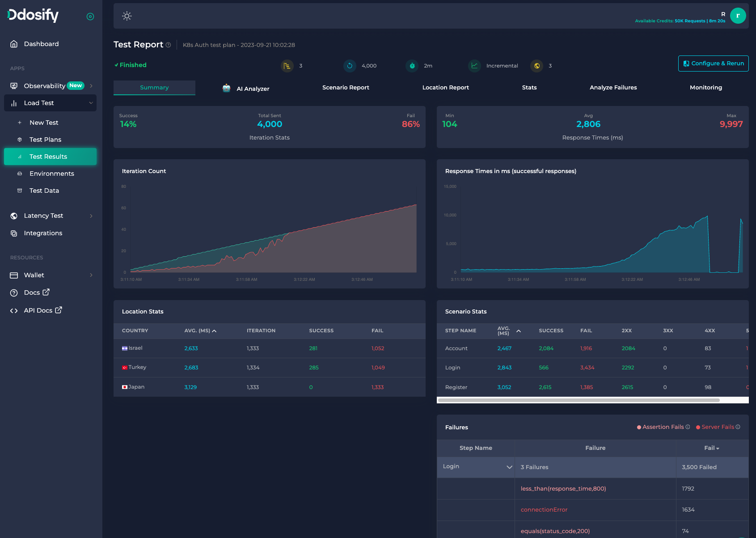This screenshot has height=538, width=756.
Task: Click the Available Credits text
Action: 680,21
